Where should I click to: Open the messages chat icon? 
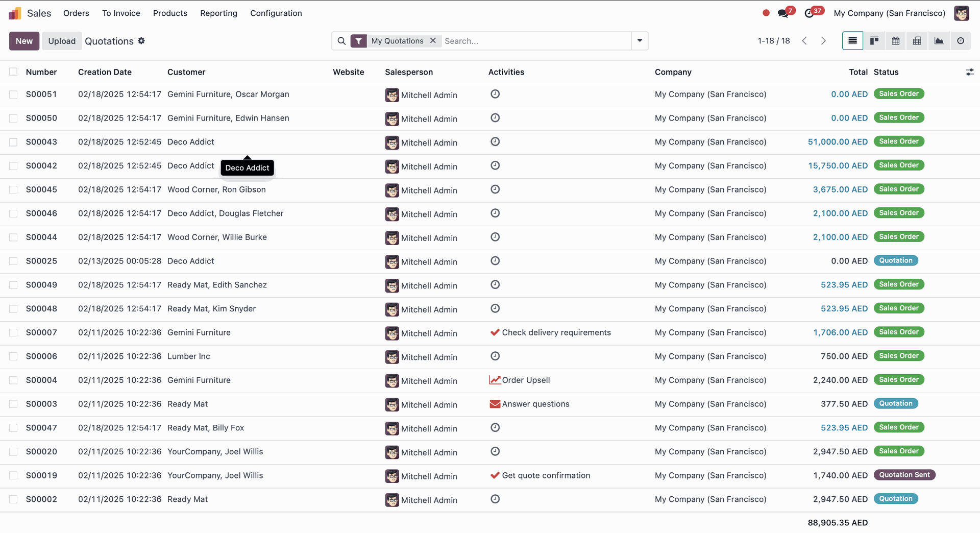[x=783, y=13]
